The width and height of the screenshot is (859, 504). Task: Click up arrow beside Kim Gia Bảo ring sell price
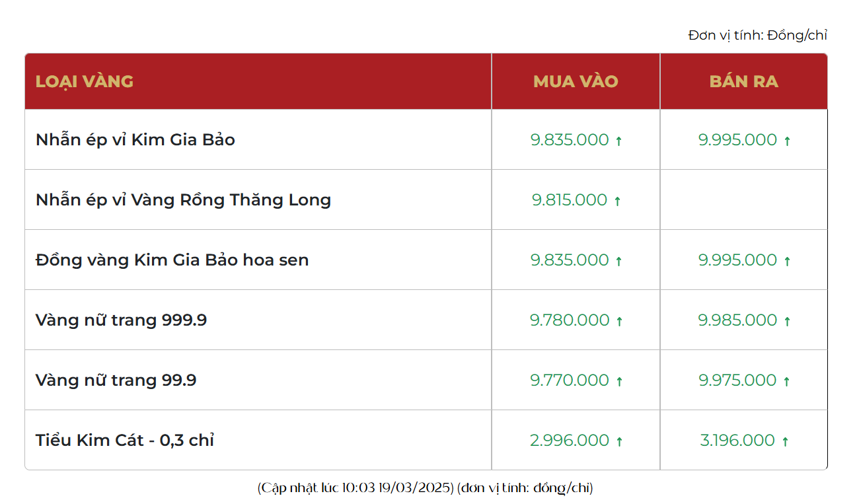click(787, 141)
